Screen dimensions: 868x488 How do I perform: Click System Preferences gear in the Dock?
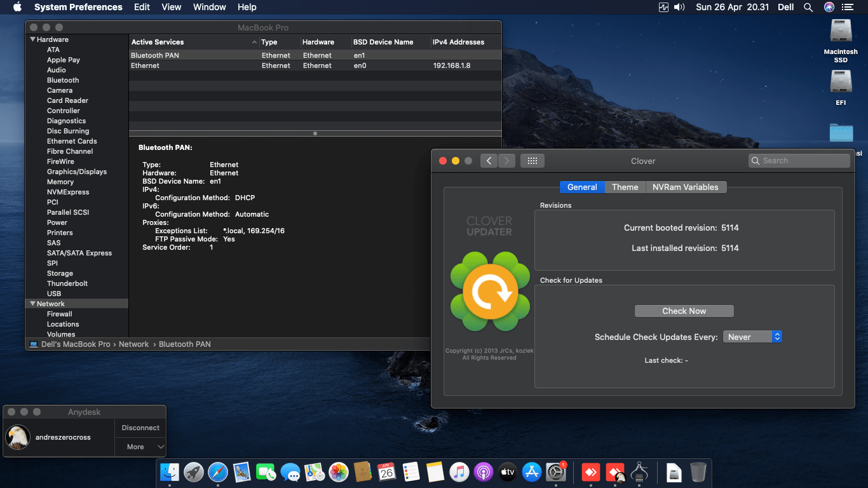(556, 472)
